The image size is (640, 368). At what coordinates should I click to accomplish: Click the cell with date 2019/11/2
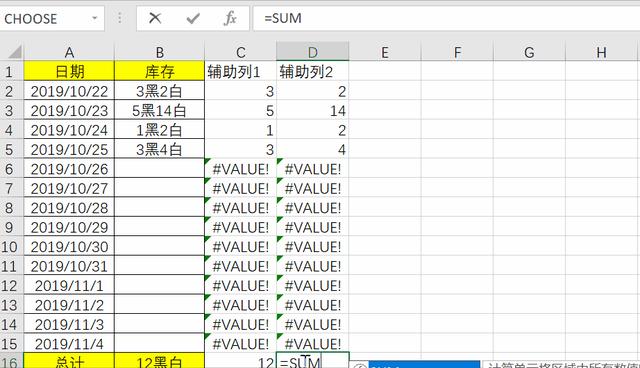tap(69, 305)
